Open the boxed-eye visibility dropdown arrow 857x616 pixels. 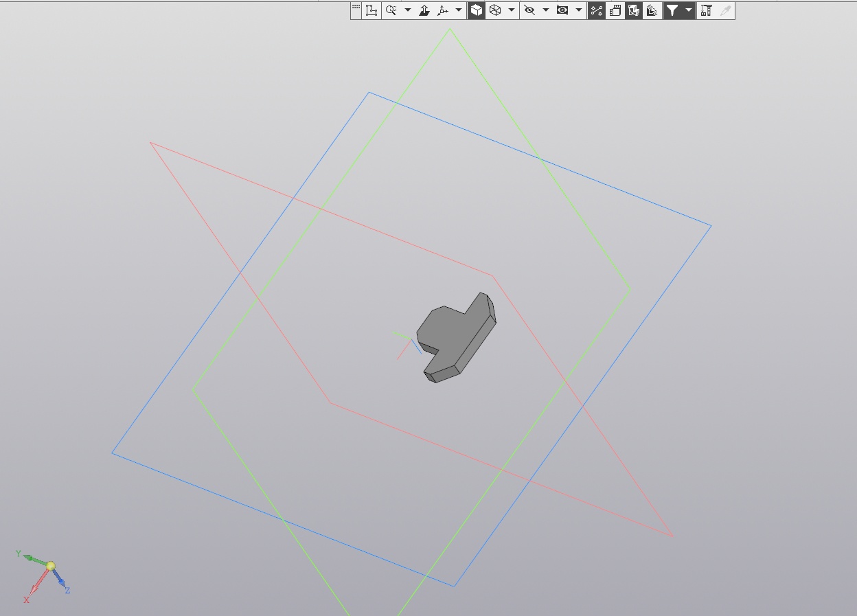(x=578, y=10)
